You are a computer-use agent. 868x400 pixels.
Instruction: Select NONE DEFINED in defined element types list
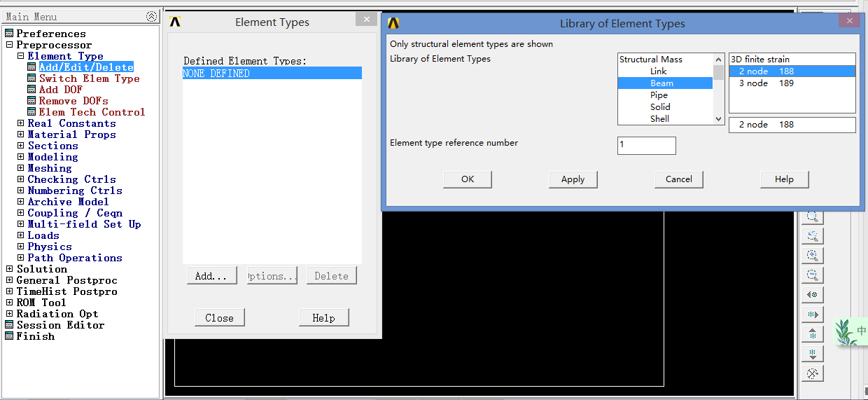272,73
